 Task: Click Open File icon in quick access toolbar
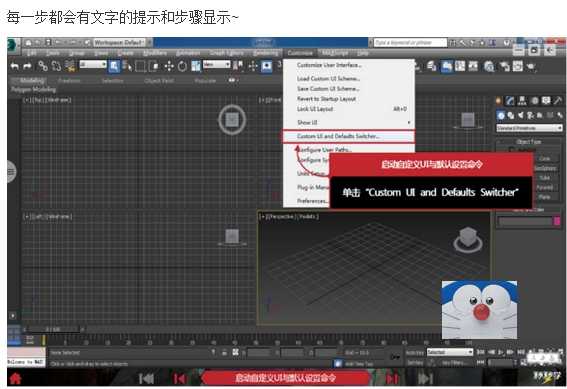(38, 42)
